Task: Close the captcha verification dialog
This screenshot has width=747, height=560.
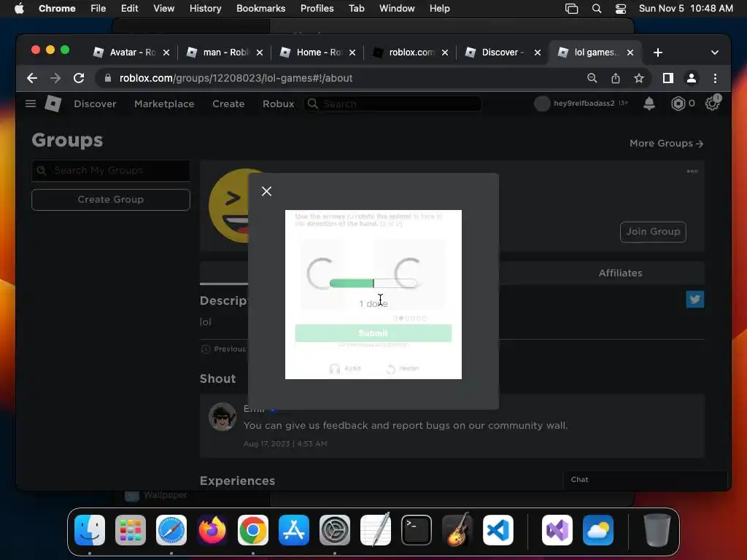Action: point(266,192)
